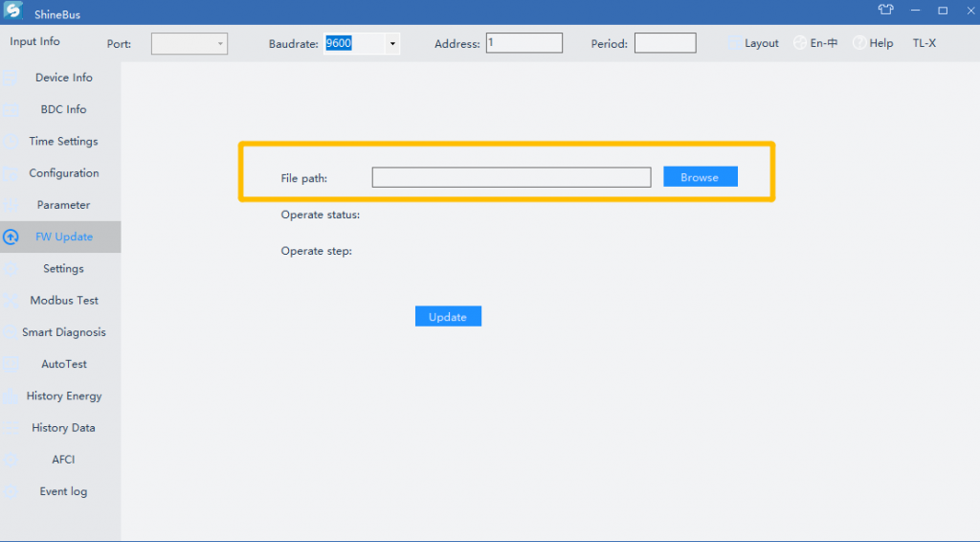Click the TL-X model label
This screenshot has width=980, height=542.
(924, 43)
